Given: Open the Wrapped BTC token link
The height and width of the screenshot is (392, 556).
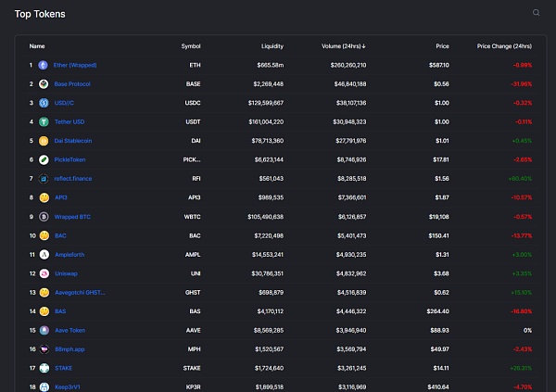Looking at the screenshot, I should coord(72,217).
